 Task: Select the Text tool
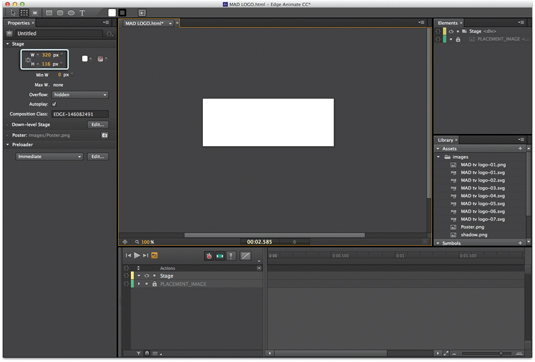click(x=82, y=13)
